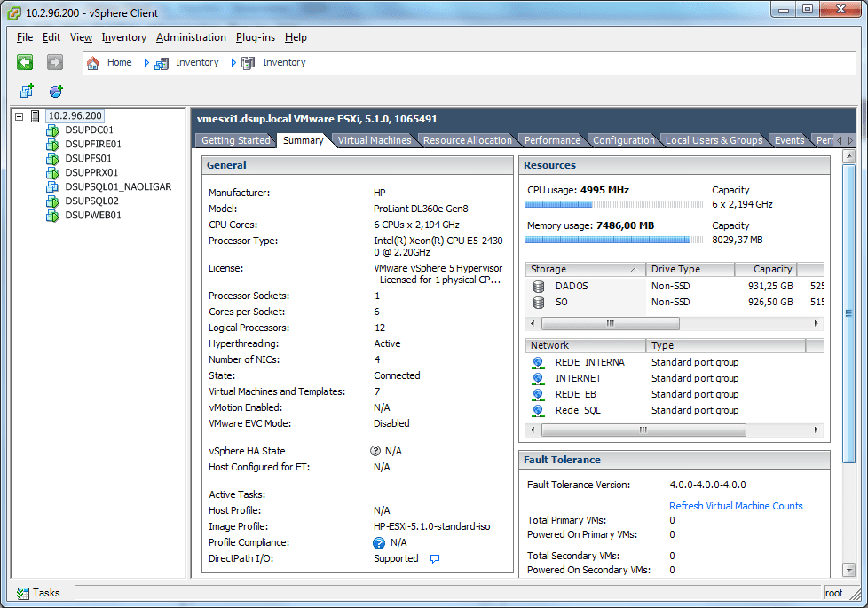Click the tab strip scroll-right arrow
Screen dimensions: 868x608
click(851, 140)
